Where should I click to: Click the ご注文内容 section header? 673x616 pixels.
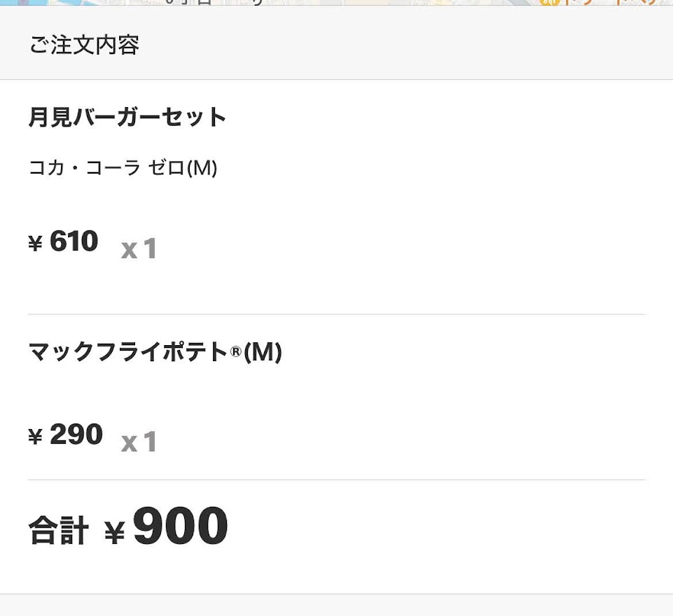pos(84,45)
